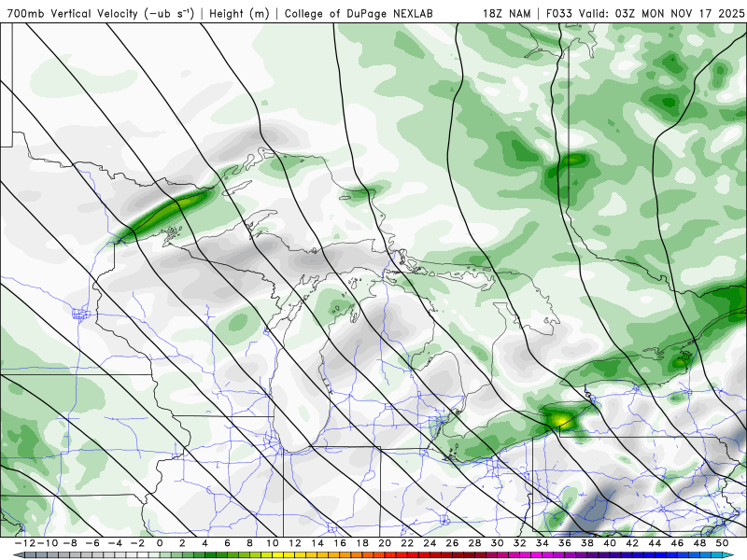Viewport: 747px width, 560px height.
Task: Click the "Valid: 03Z MON NOV 17 2025" text
Action: click(x=661, y=13)
